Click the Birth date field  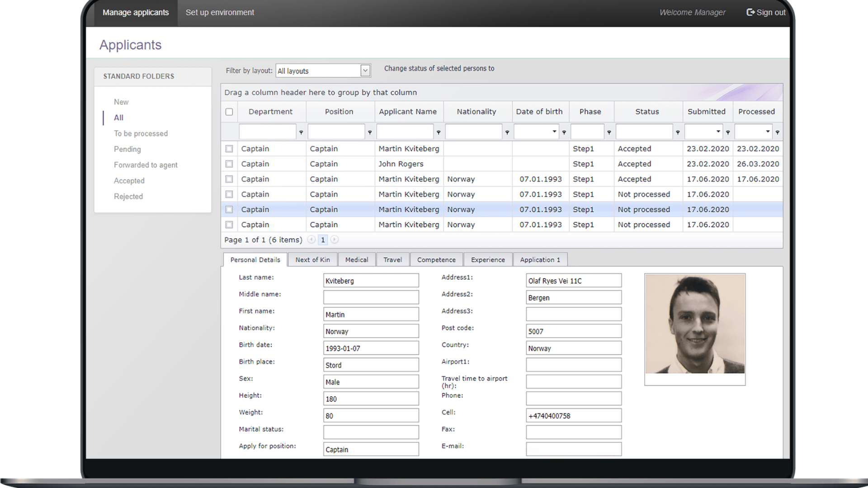click(371, 348)
